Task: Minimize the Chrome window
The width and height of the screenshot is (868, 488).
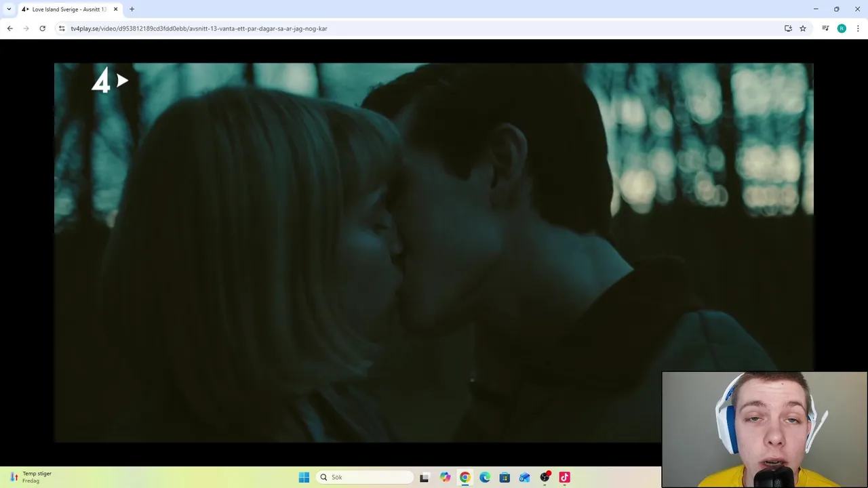Action: [816, 9]
